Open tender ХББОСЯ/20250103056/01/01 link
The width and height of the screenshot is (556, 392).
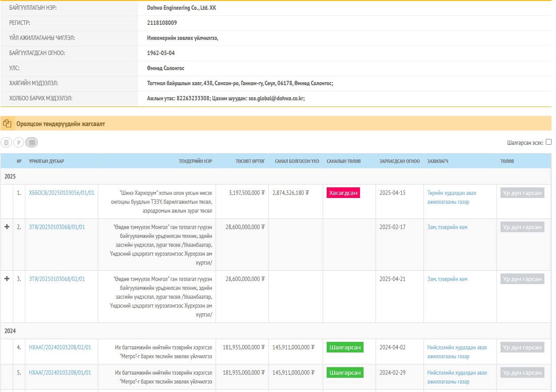[x=61, y=193]
